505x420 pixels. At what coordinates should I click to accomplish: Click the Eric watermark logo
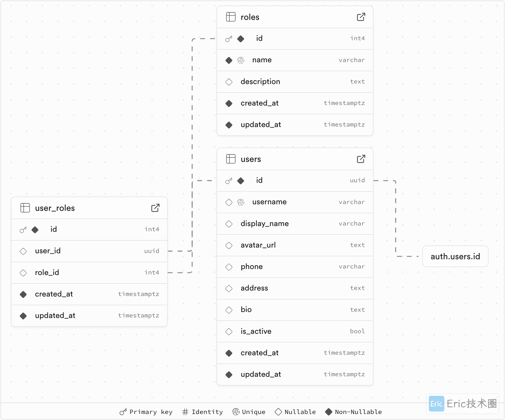[436, 404]
